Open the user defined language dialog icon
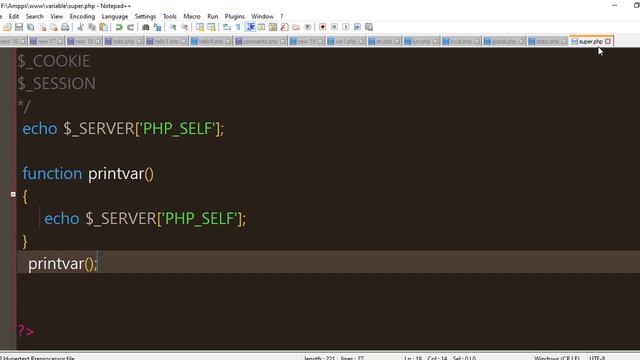The width and height of the screenshot is (640, 360). 261,27
